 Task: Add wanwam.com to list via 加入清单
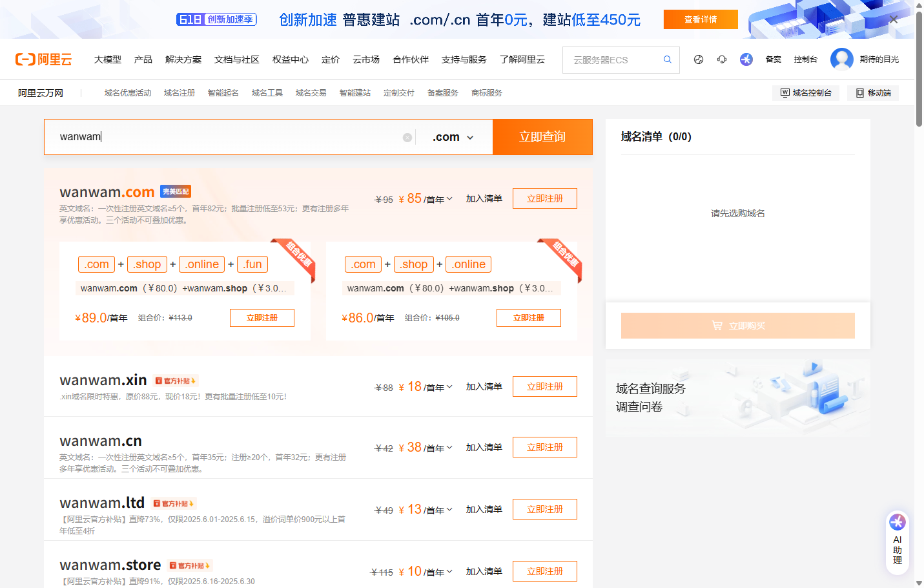coord(484,199)
